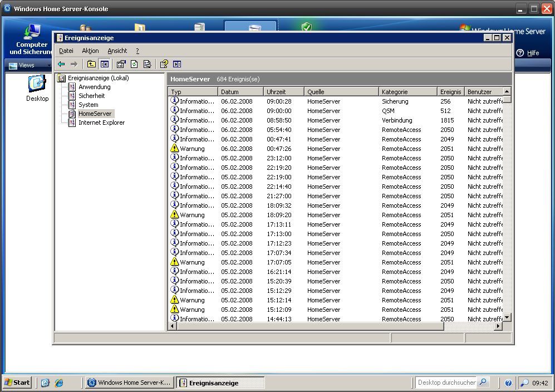Click the grey forward arrow
The width and height of the screenshot is (555, 392).
tap(73, 64)
